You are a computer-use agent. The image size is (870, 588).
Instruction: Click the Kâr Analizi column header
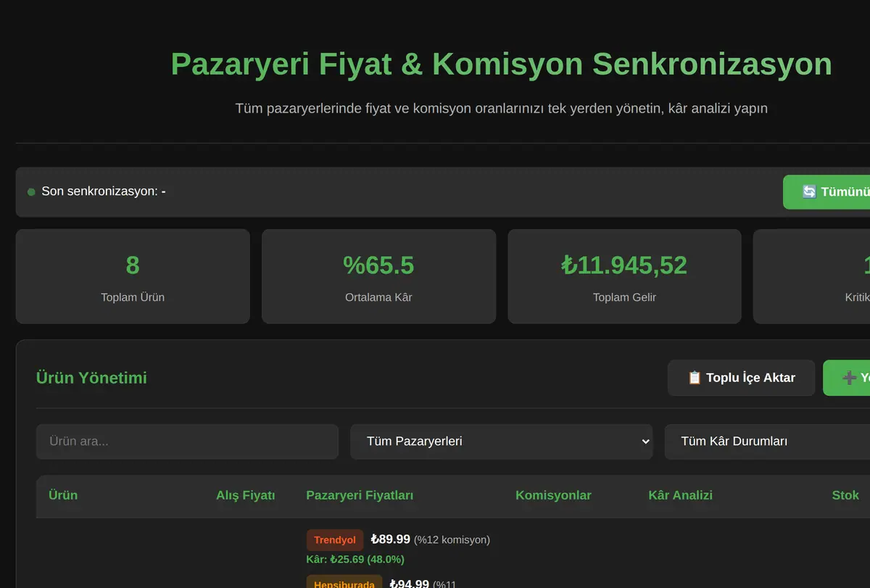pyautogui.click(x=680, y=495)
